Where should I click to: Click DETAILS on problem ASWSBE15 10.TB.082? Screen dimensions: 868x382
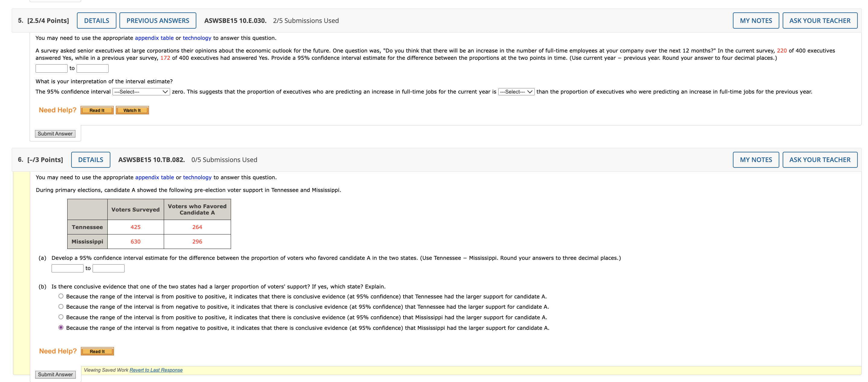(x=91, y=160)
